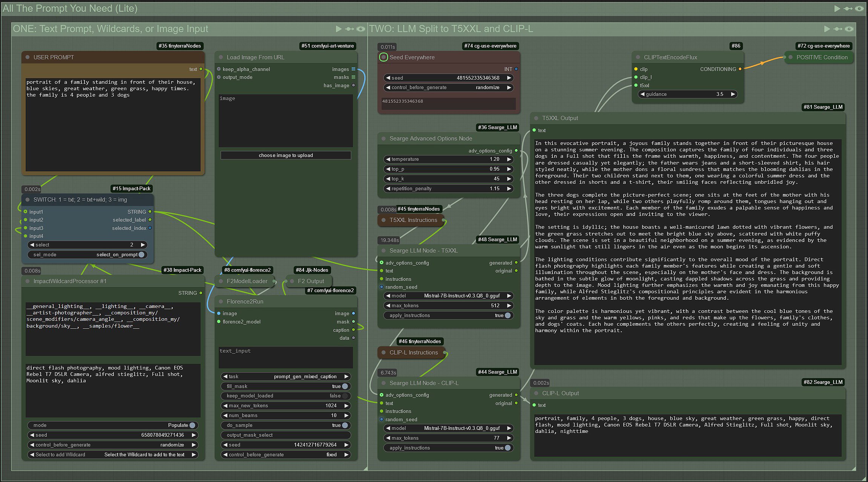Run group ONE with its play icon
868x482 pixels.
tap(338, 29)
